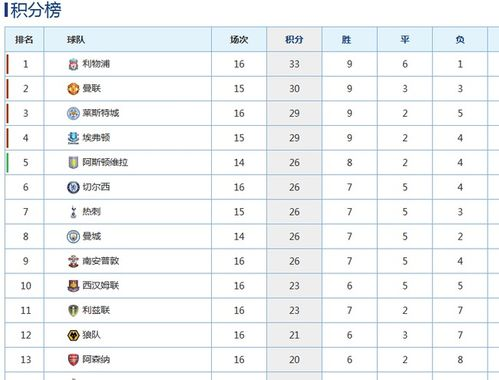Screen dimensions: 499x380
Task: Click the Everton crest icon
Action: (x=73, y=138)
